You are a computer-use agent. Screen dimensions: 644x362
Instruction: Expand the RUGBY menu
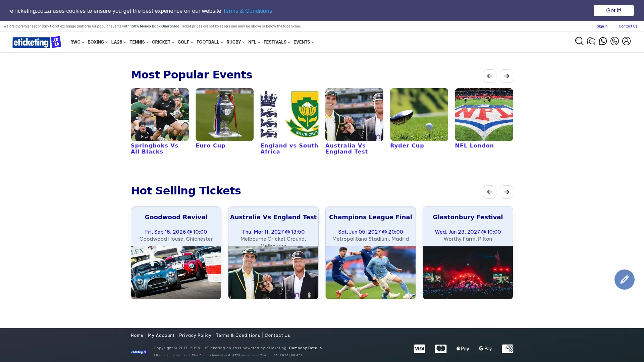[x=235, y=42]
